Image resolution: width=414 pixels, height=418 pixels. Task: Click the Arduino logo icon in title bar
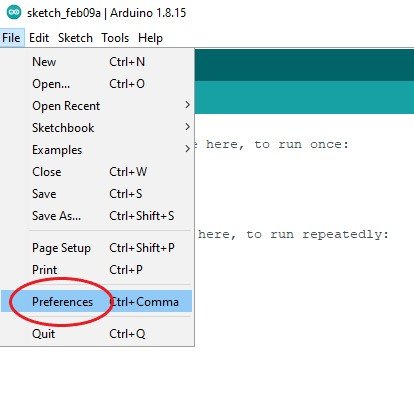click(x=14, y=13)
